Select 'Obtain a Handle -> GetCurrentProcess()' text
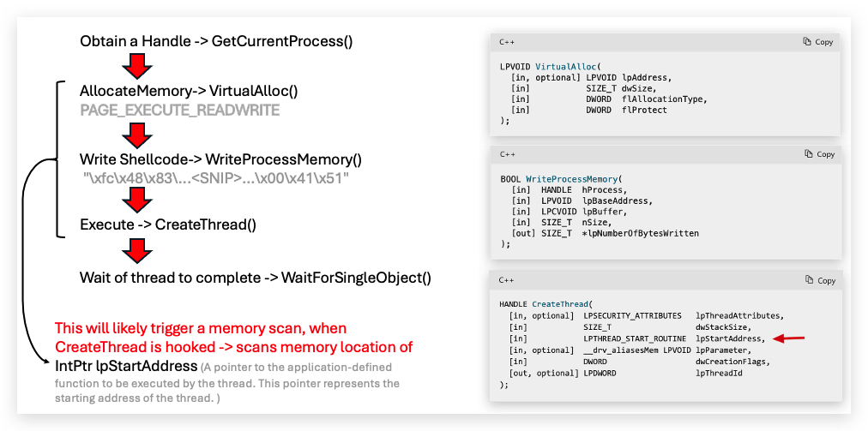This screenshot has width=868, height=431. tap(216, 41)
